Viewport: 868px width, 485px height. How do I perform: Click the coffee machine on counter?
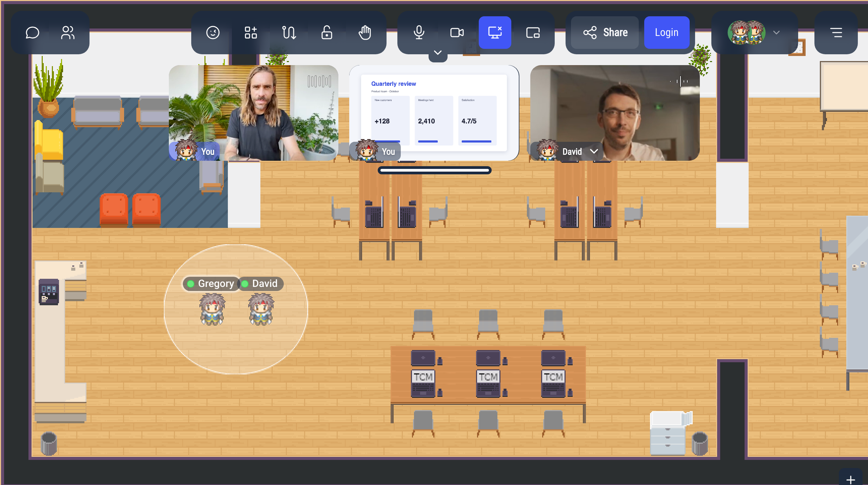[49, 292]
